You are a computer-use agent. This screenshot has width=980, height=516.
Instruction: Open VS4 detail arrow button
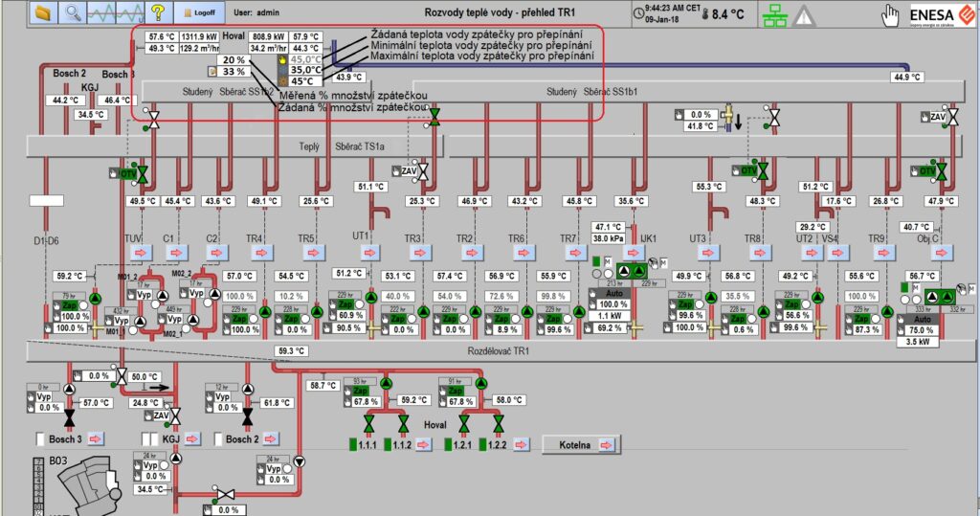pos(837,253)
